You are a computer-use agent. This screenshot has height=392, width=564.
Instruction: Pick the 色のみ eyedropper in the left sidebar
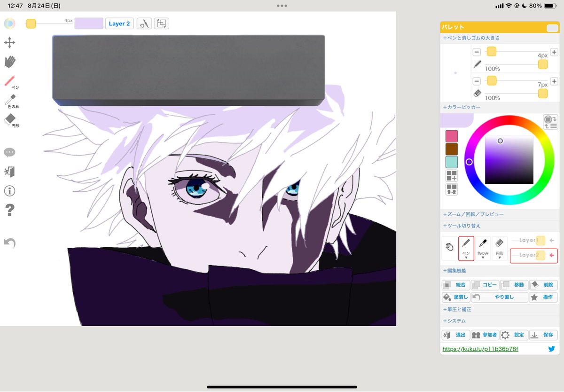point(11,101)
